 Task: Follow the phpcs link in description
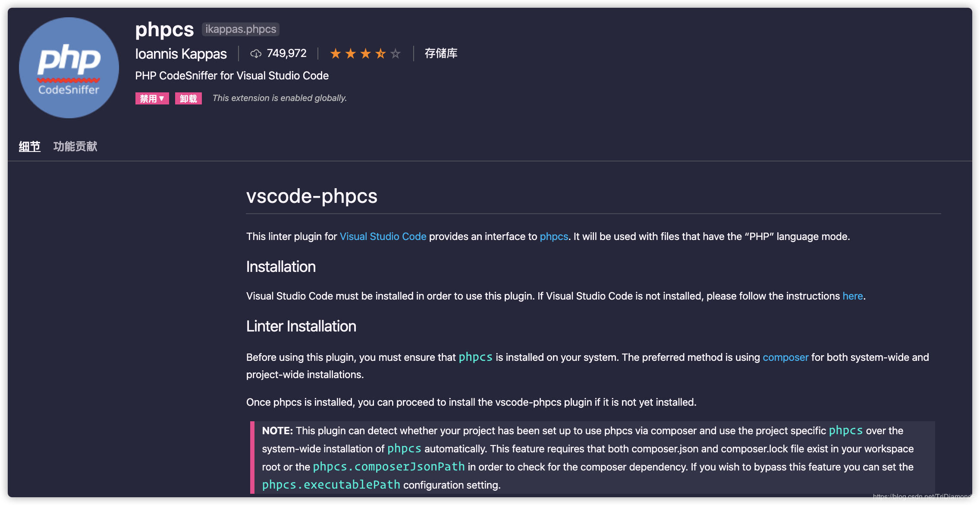[554, 237]
